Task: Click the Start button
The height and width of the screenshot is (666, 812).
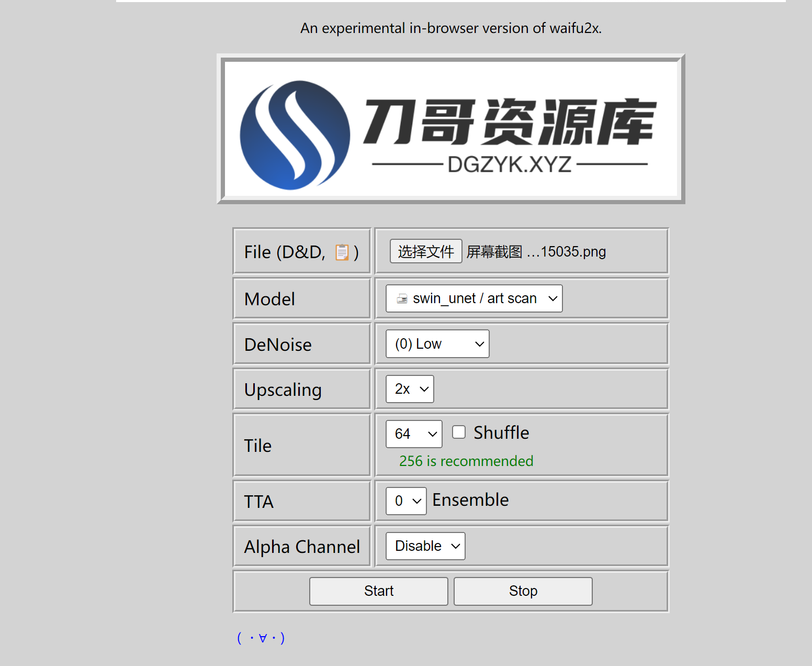Action: tap(379, 591)
